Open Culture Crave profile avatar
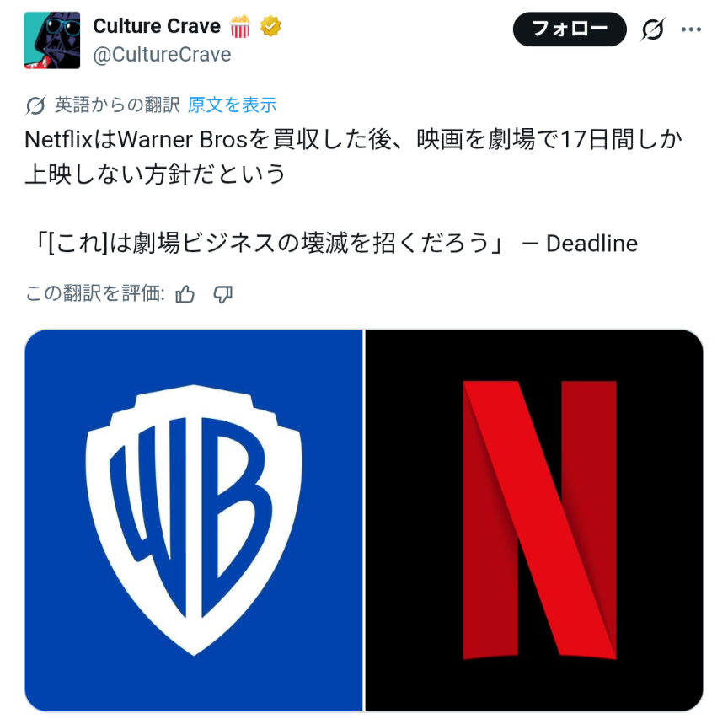This screenshot has height=724, width=728. (x=52, y=40)
